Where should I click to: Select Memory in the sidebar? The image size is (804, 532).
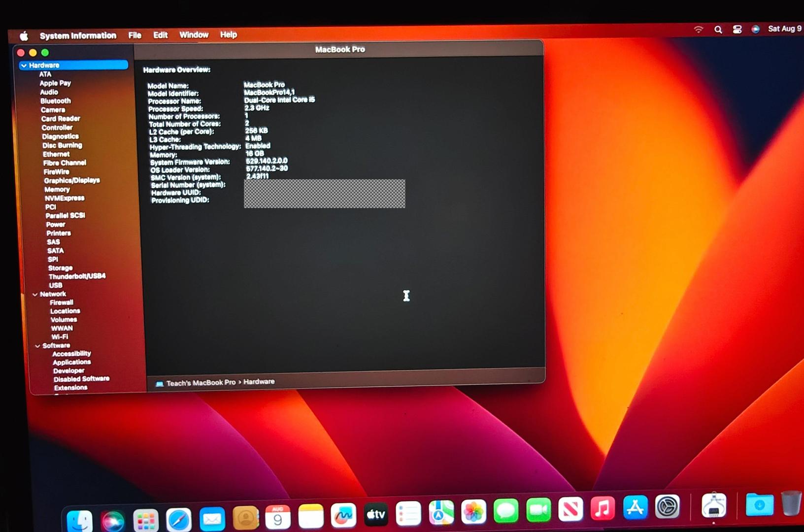(x=57, y=189)
